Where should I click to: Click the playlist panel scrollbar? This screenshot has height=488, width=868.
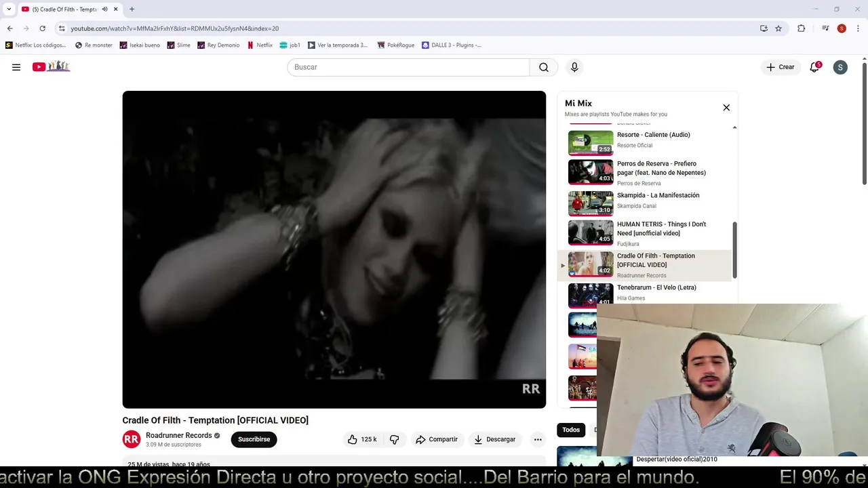[734, 249]
